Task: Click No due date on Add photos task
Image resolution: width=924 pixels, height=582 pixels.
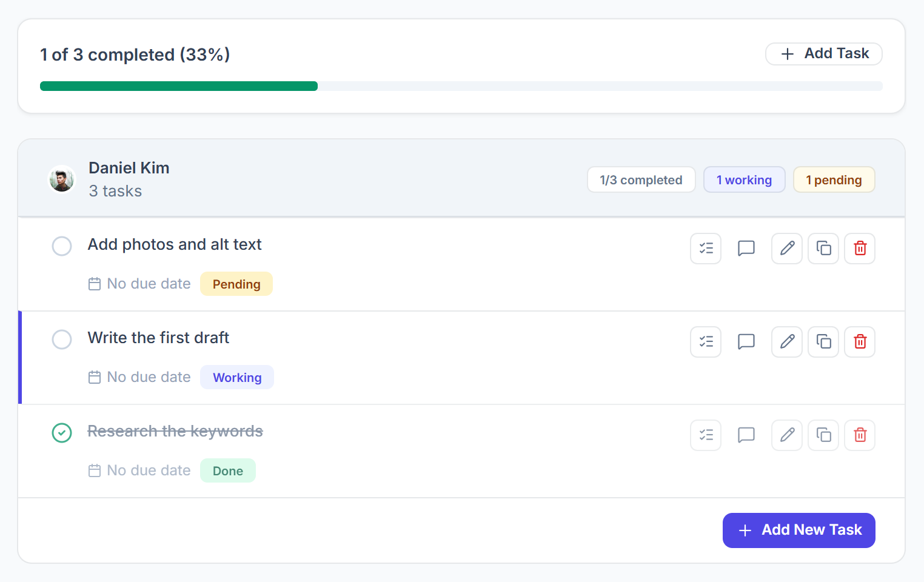Action: tap(149, 284)
